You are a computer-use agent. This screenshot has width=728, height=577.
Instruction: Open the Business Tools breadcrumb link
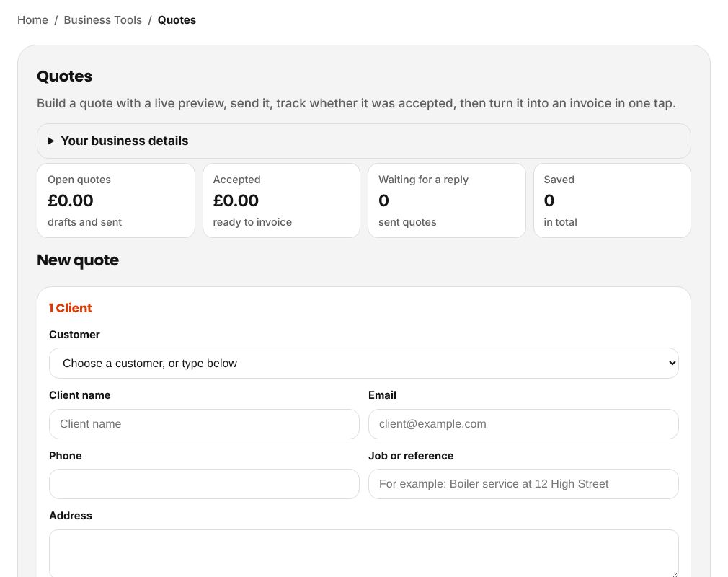[x=102, y=20]
